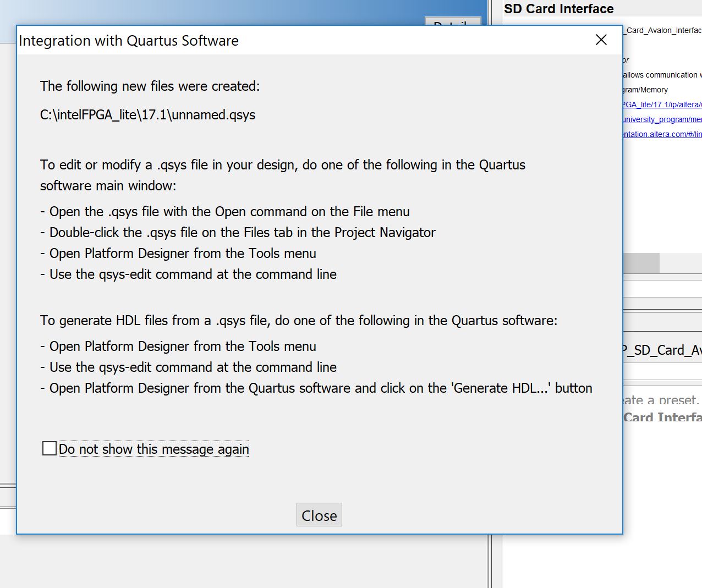This screenshot has width=702, height=588.
Task: Click the 'Integration with Quartus Software' title bar
Action: tap(303, 40)
